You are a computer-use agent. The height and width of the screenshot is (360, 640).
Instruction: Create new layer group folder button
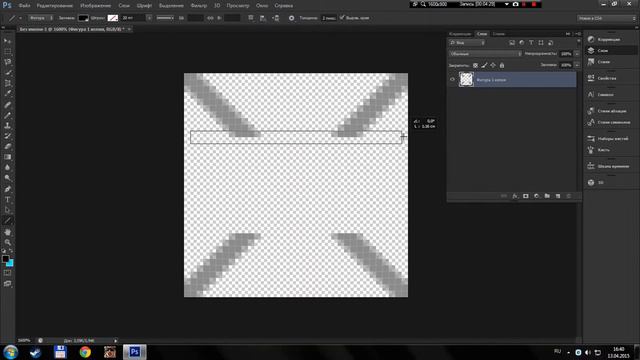(547, 196)
